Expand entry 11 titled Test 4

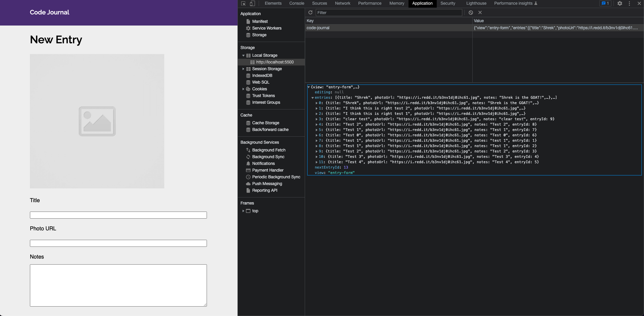316,162
